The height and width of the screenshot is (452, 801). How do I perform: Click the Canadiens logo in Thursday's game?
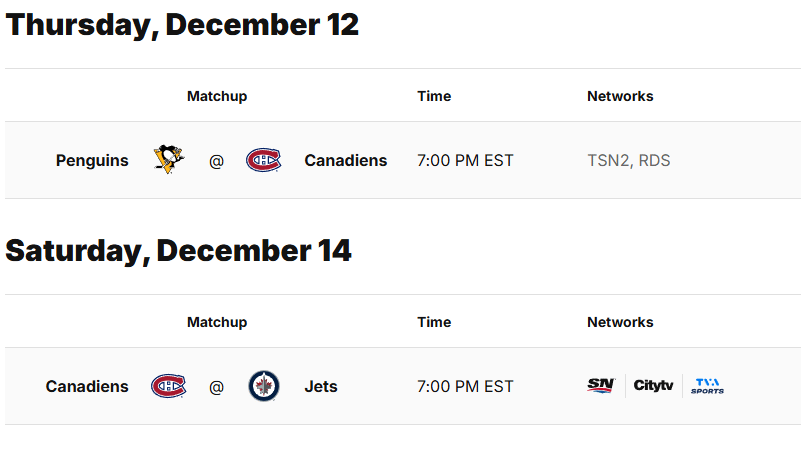click(264, 160)
